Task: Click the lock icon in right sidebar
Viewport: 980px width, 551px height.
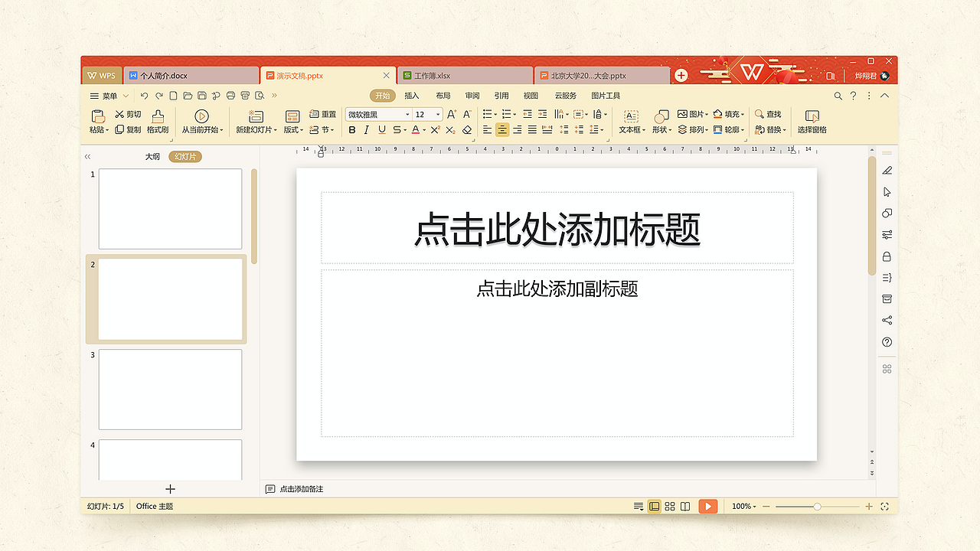Action: pyautogui.click(x=887, y=256)
